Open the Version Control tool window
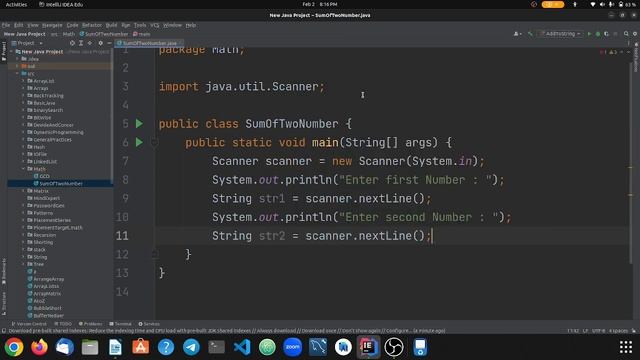This screenshot has height=360, width=640. [x=29, y=324]
